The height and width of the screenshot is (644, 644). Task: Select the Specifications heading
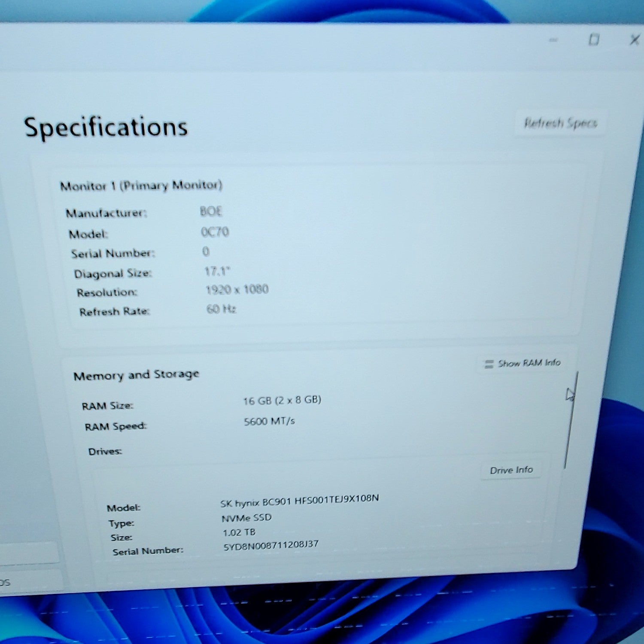tap(106, 128)
